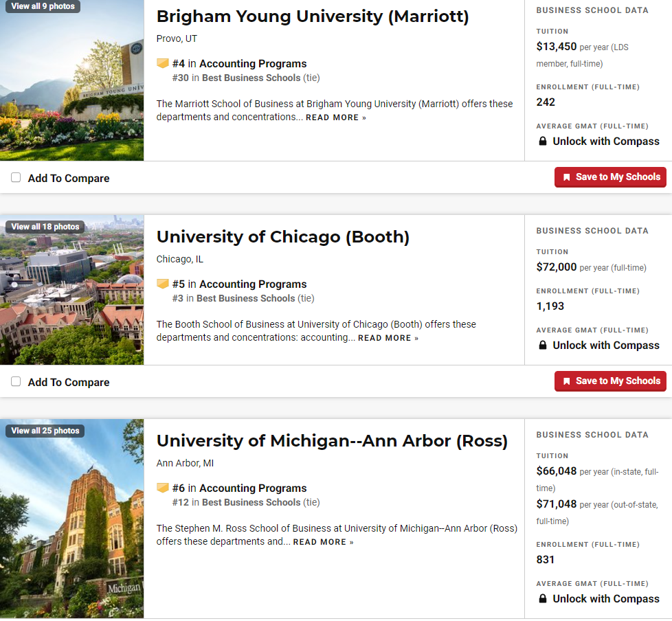Click the ribbon badge beside #4 Accounting Programs

[162, 63]
